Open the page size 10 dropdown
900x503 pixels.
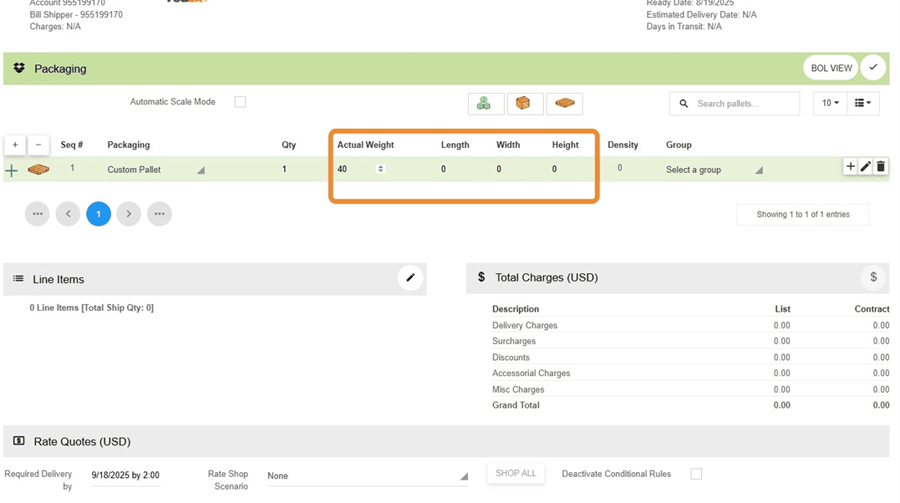(830, 103)
